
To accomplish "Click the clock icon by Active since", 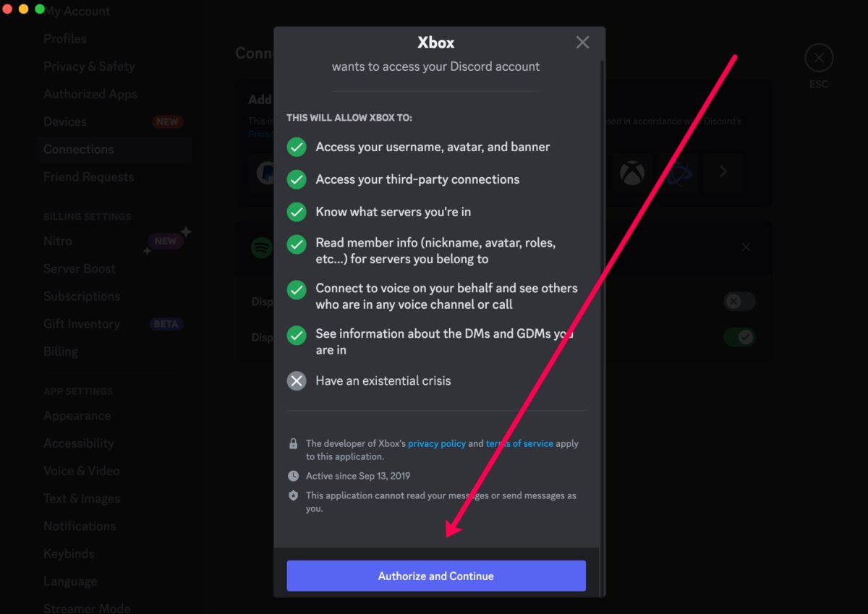I will (x=293, y=476).
